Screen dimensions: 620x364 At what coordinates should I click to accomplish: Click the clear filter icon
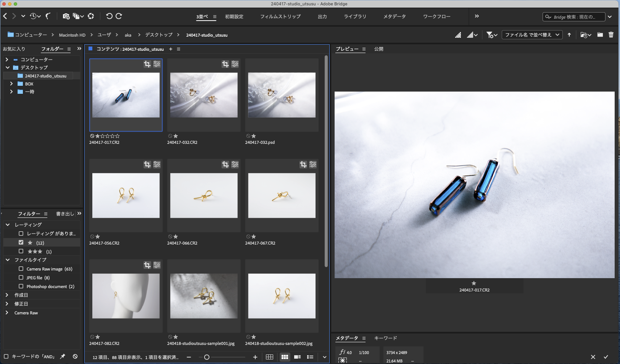[x=75, y=356]
